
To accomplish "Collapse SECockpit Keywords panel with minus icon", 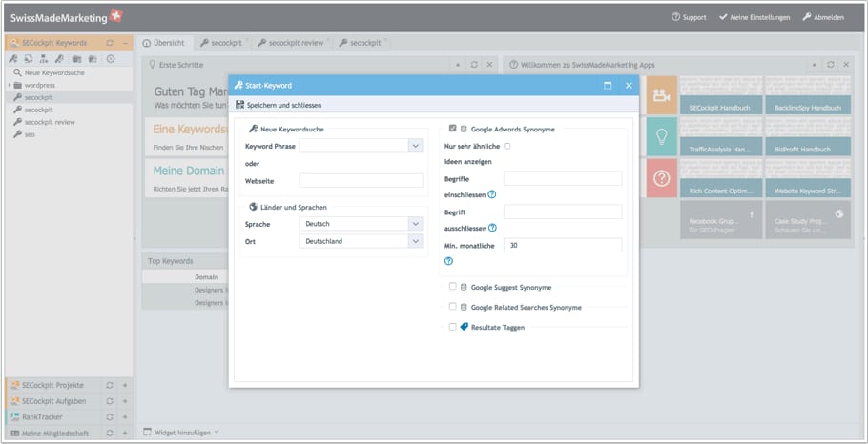I will tap(125, 43).
